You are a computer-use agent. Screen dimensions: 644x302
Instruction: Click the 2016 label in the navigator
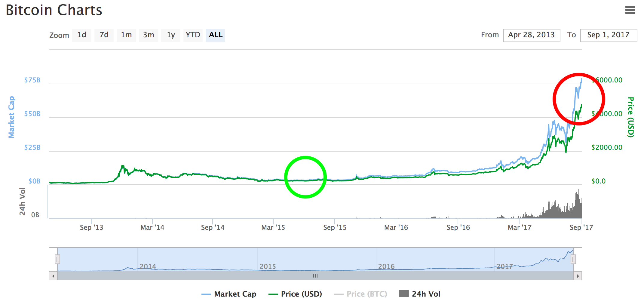tap(386, 267)
